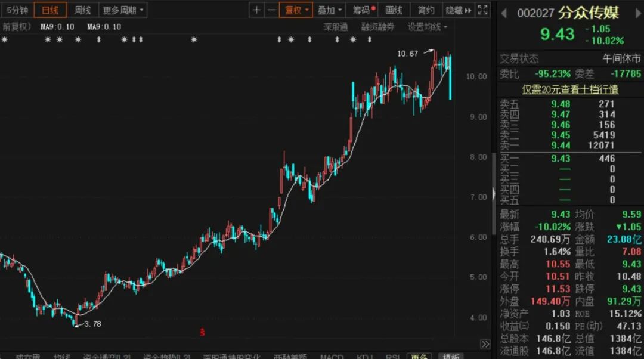
Task: Open the 画线 drawing tool button
Action: 394,10
